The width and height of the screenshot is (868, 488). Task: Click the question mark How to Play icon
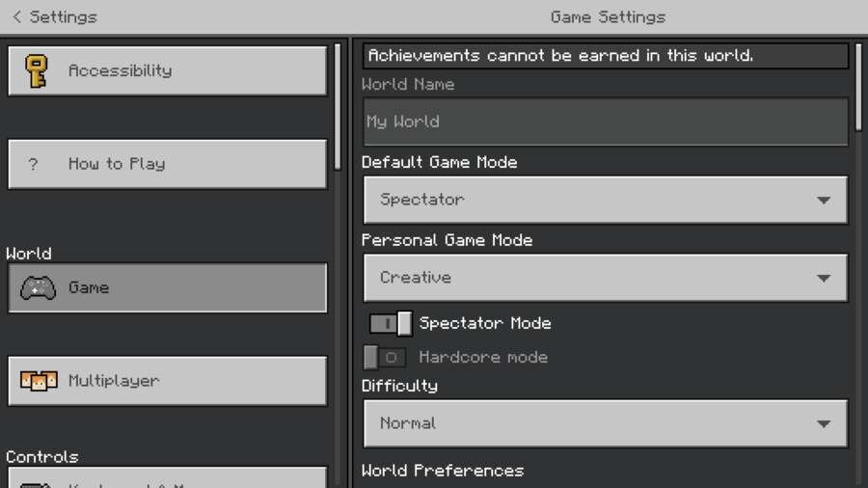click(x=34, y=164)
